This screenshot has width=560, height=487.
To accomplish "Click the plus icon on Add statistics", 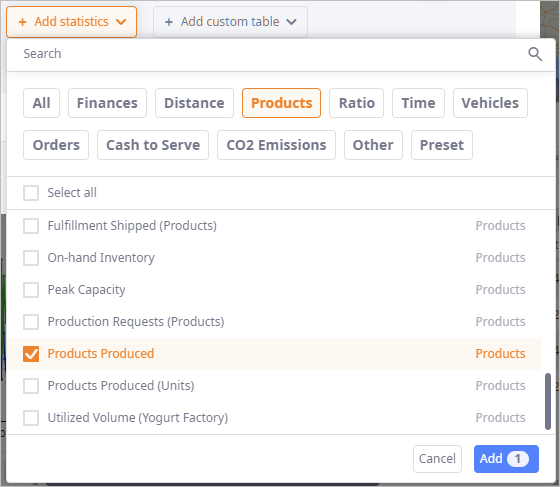I will pos(22,22).
